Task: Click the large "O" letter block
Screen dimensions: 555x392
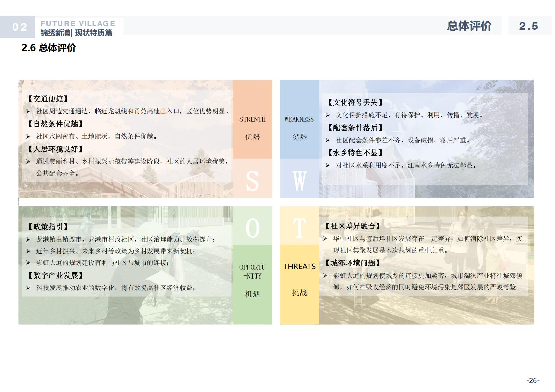Action: point(252,226)
